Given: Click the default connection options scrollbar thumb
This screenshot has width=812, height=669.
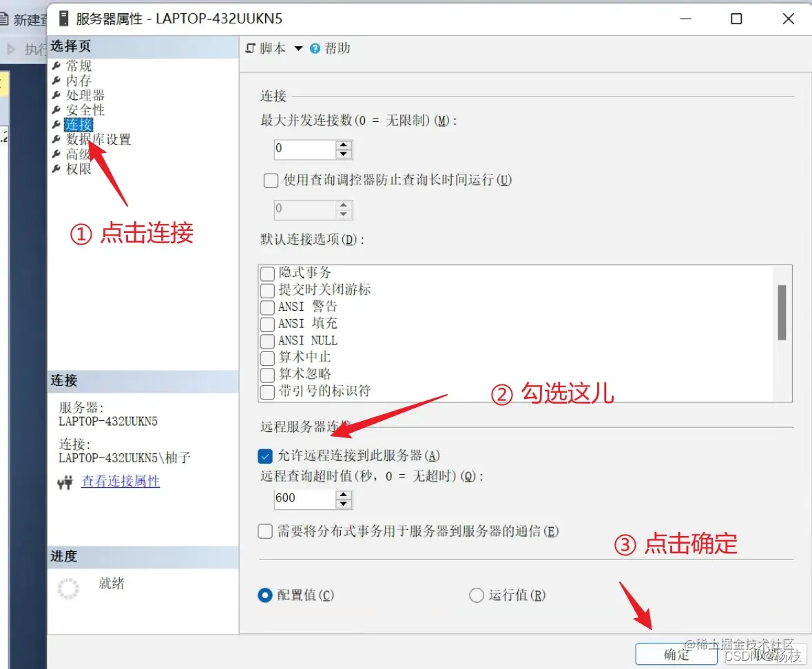Looking at the screenshot, I should [x=782, y=313].
